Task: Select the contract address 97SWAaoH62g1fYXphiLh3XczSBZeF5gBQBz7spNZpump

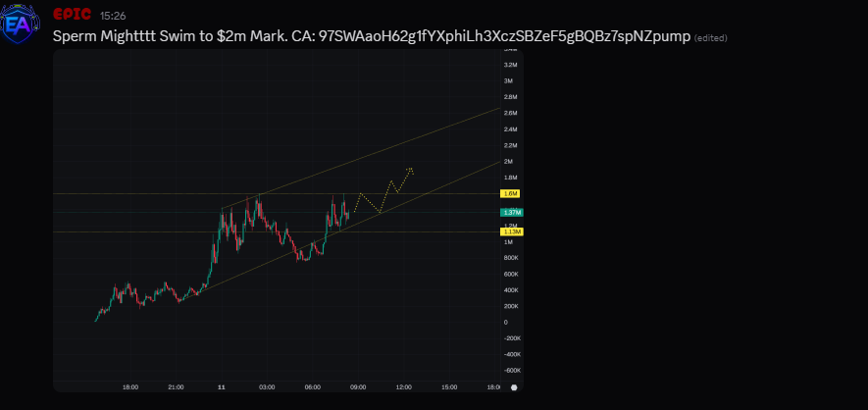Action: 505,36
